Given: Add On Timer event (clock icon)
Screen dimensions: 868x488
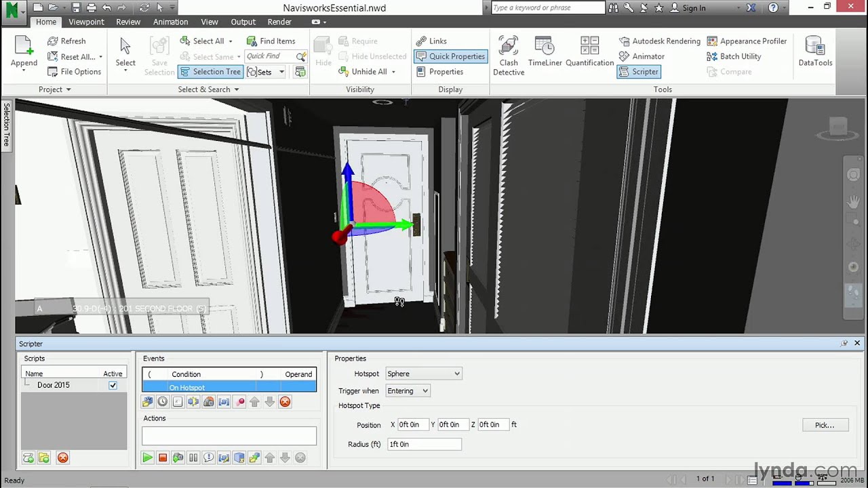Looking at the screenshot, I should pyautogui.click(x=163, y=402).
